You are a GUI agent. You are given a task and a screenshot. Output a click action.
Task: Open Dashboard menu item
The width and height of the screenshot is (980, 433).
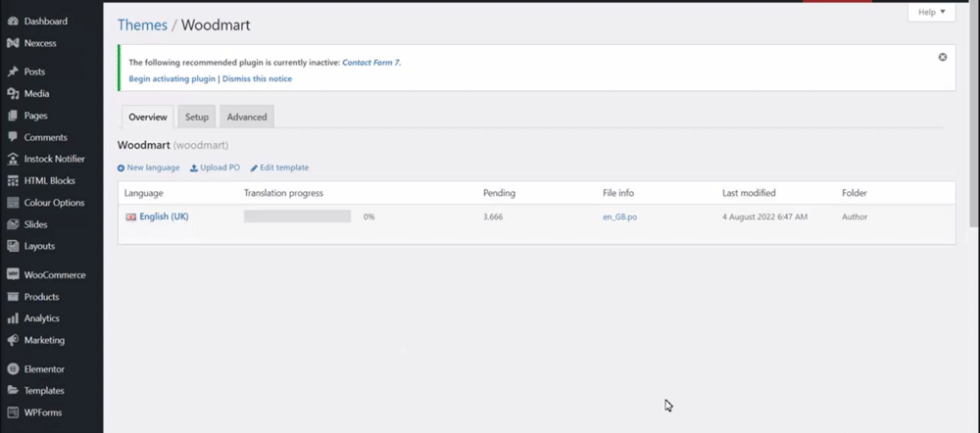click(x=46, y=22)
